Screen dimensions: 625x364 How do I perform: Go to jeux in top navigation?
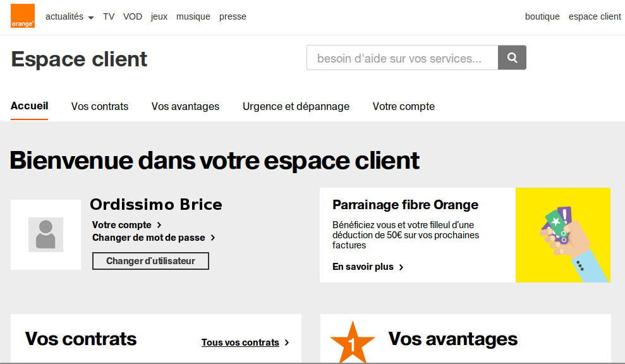(x=159, y=16)
